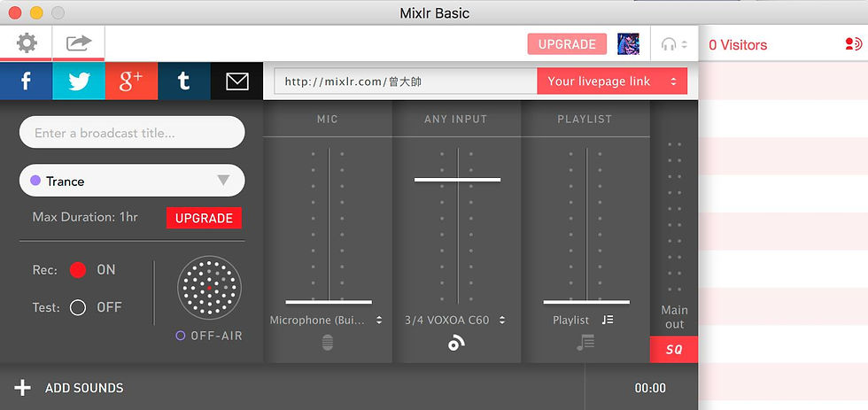
Task: Share broadcast link by email
Action: [237, 81]
